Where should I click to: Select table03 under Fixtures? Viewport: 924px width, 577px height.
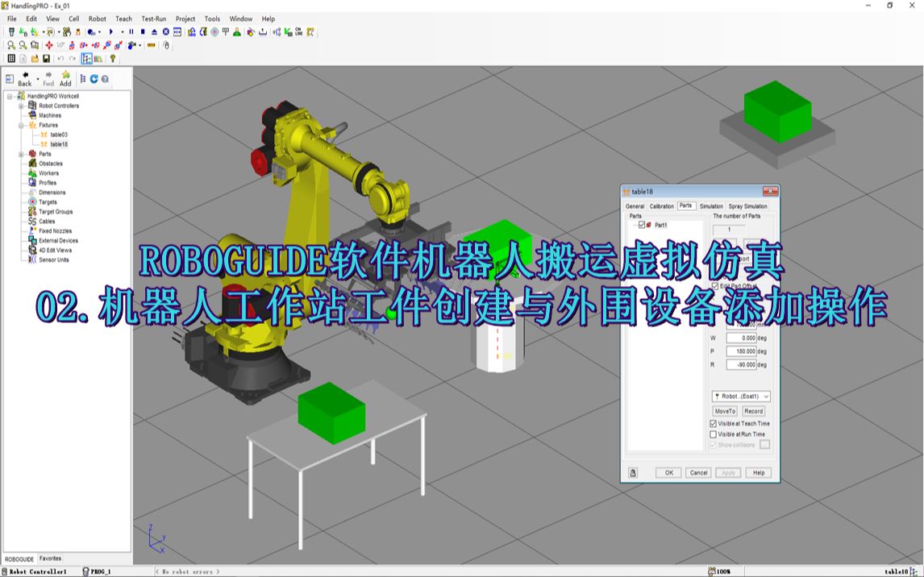[x=60, y=135]
